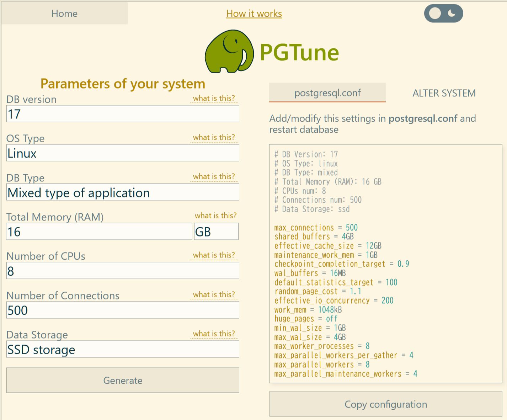Show 'what is this?' help for OS Type
The width and height of the screenshot is (507, 420).
214,137
